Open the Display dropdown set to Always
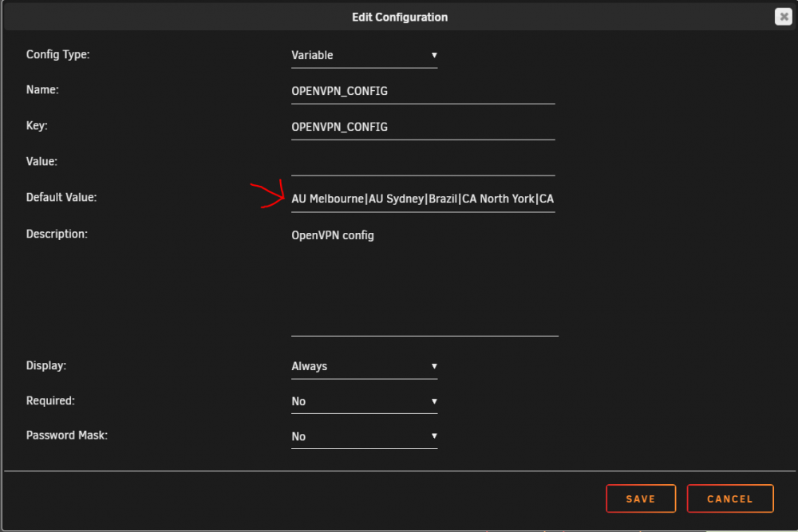The width and height of the screenshot is (798, 532). [x=364, y=367]
